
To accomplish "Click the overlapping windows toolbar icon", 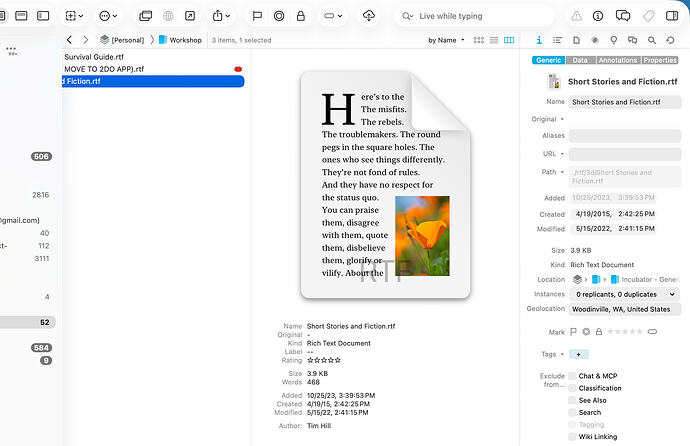I will (x=146, y=16).
